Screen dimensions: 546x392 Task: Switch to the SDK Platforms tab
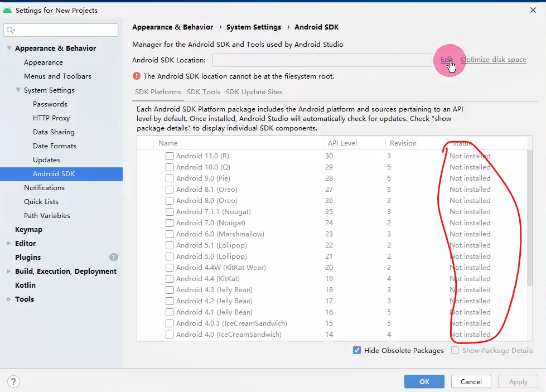click(158, 92)
